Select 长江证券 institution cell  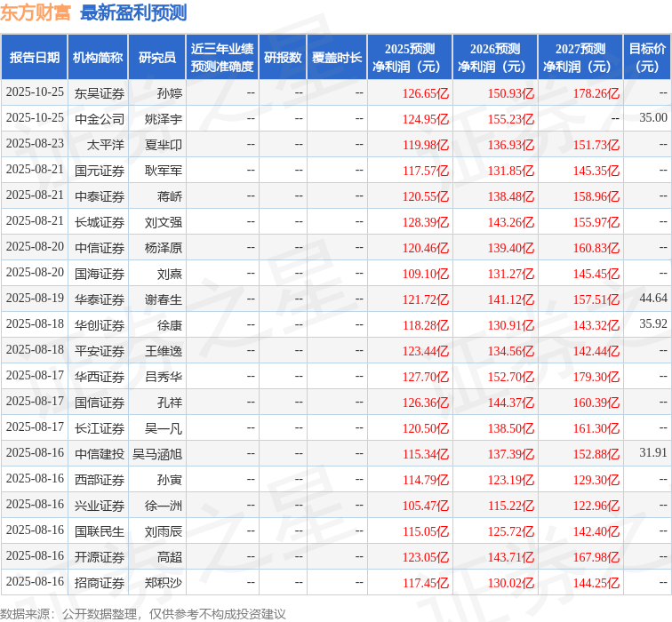100,428
